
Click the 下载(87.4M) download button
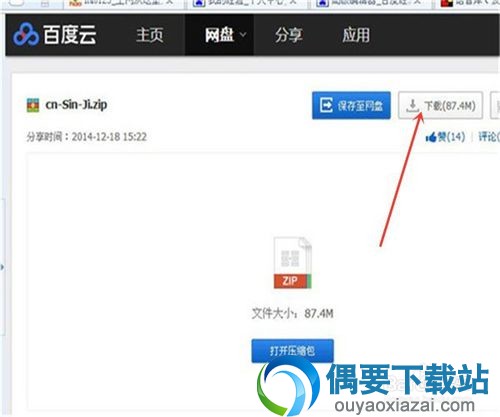pos(440,105)
